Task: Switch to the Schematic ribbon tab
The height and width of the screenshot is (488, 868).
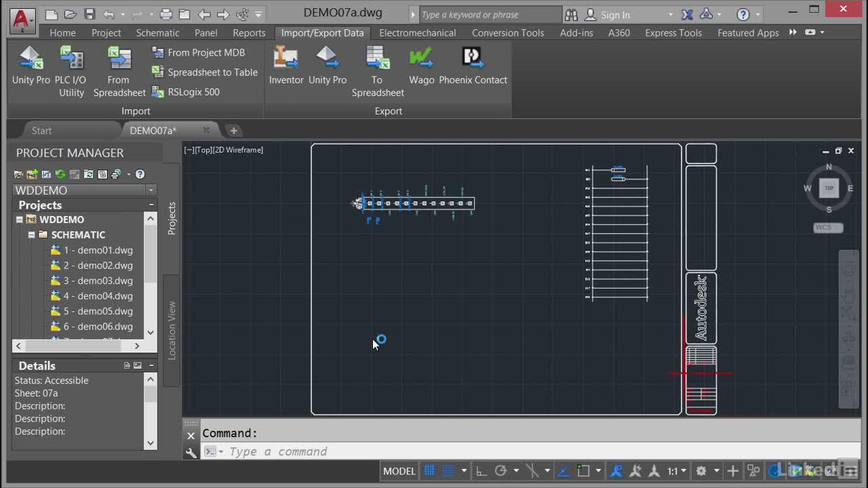Action: point(157,33)
